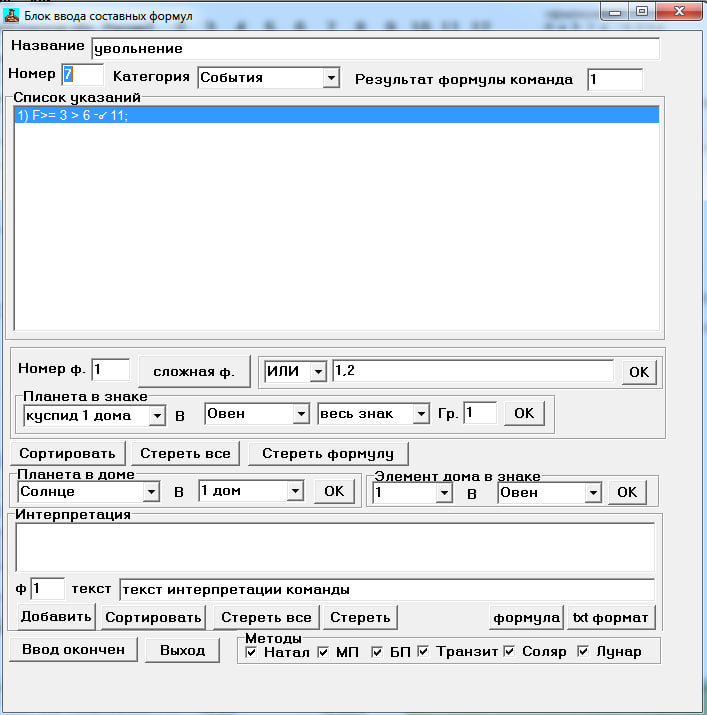Viewport: 707px width, 715px height.
Task: Click the сложная ф. button
Action: (x=193, y=372)
